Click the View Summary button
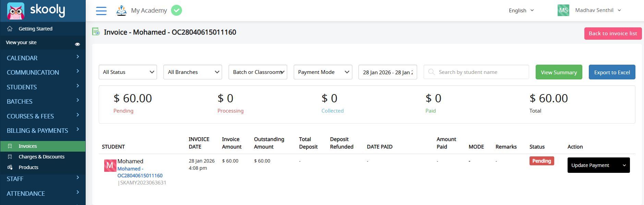 [559, 72]
